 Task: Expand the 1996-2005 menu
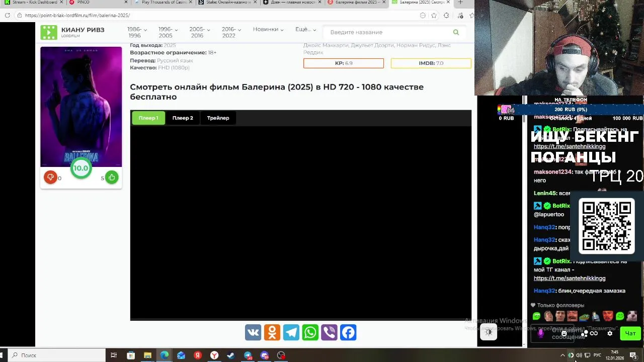pos(168,32)
